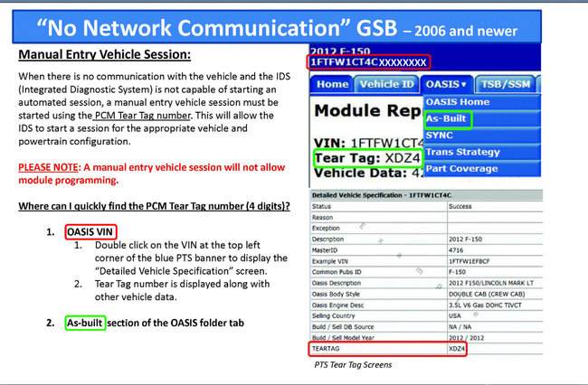Click the Description value 2012 F-150
Screen dimensions: 588x385
pyautogui.click(x=465, y=239)
